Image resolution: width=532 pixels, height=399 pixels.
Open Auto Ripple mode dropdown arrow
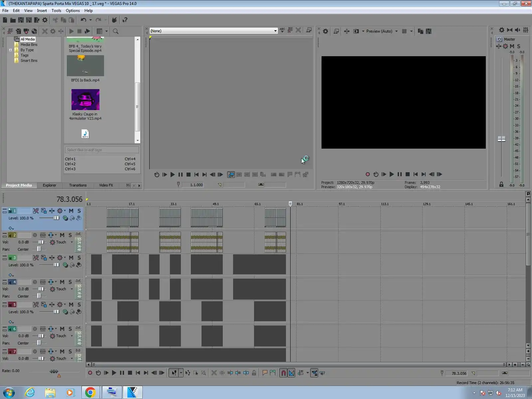(308, 373)
